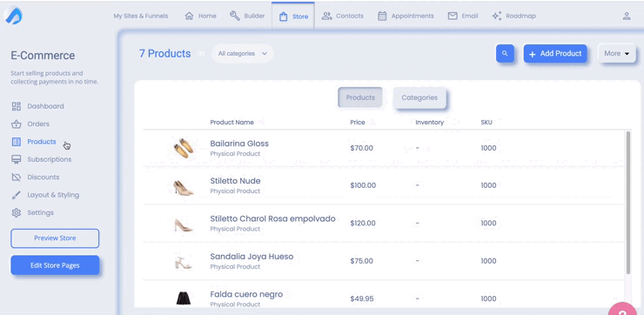Click the Orders basket icon
The width and height of the screenshot is (644, 315).
click(x=16, y=124)
